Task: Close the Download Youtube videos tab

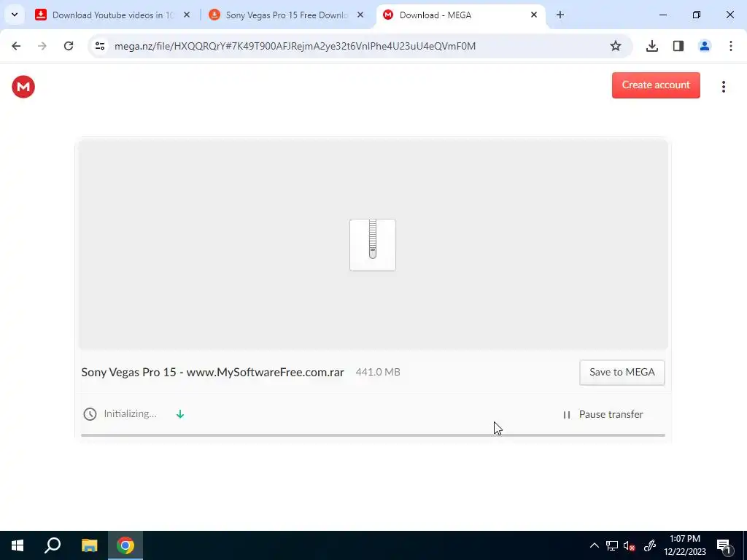Action: click(x=187, y=15)
